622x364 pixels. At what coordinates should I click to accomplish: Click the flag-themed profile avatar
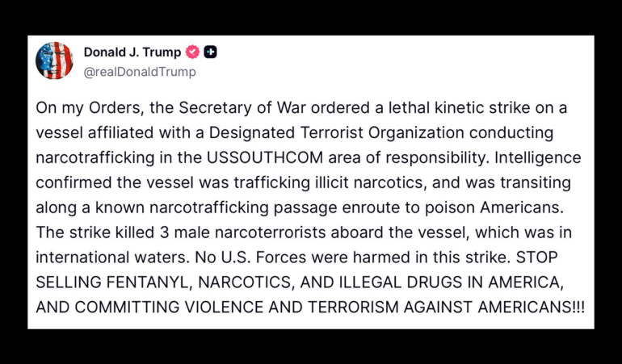[54, 61]
